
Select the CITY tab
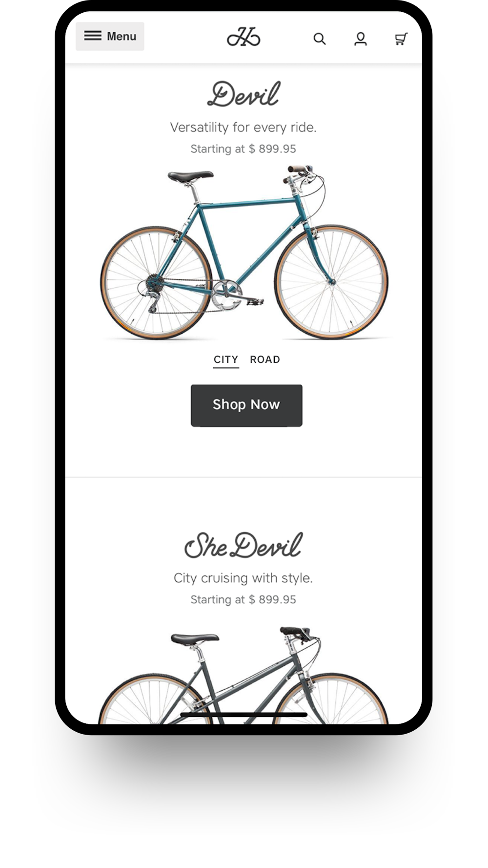click(x=226, y=360)
